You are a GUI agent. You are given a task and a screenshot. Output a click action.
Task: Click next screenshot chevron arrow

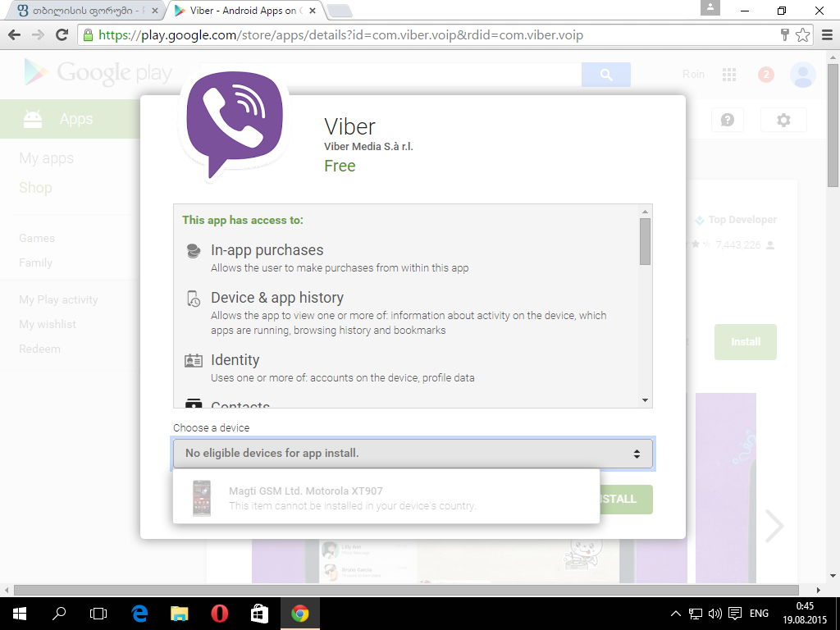tap(774, 526)
